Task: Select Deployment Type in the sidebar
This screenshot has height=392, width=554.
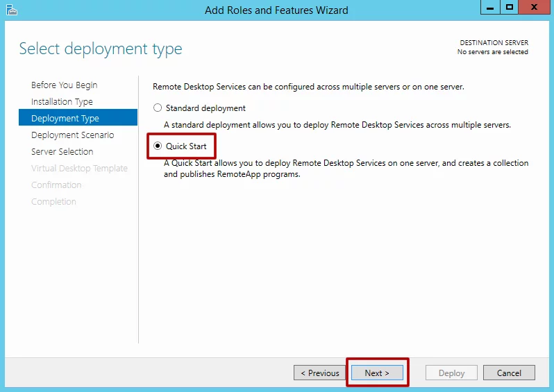Action: click(65, 119)
